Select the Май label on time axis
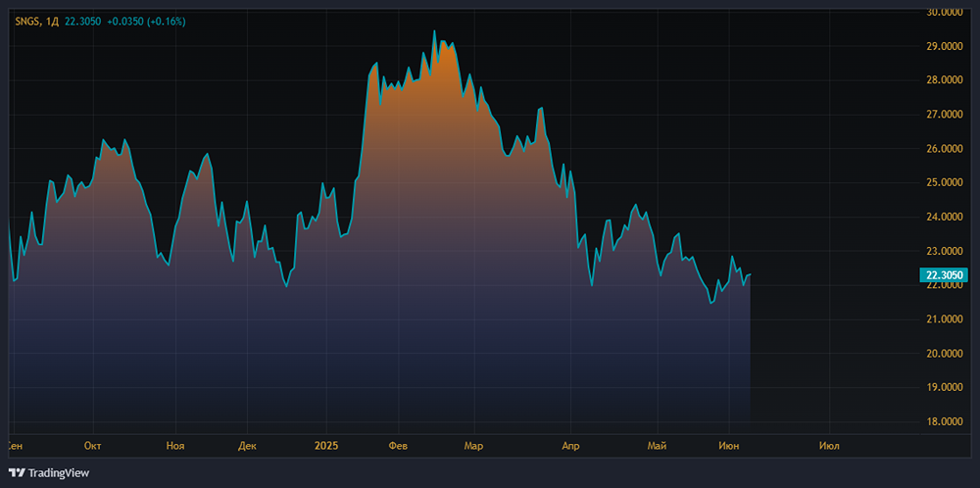The image size is (980, 488). point(658,445)
